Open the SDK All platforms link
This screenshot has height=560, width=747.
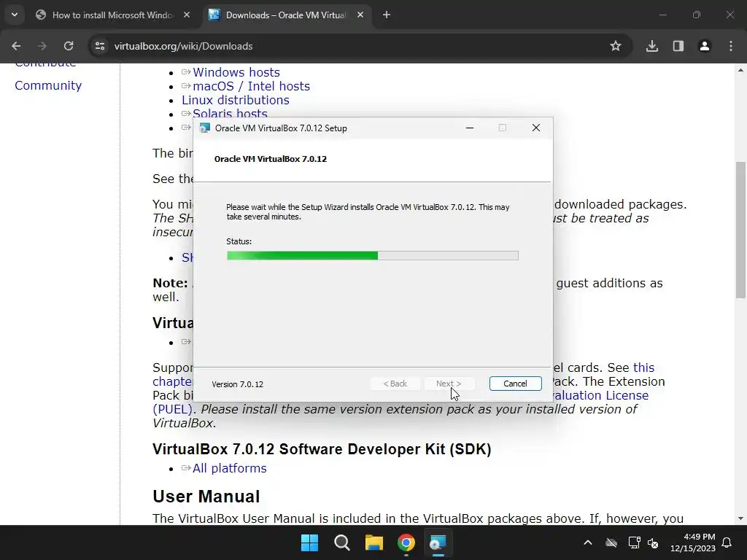point(230,468)
